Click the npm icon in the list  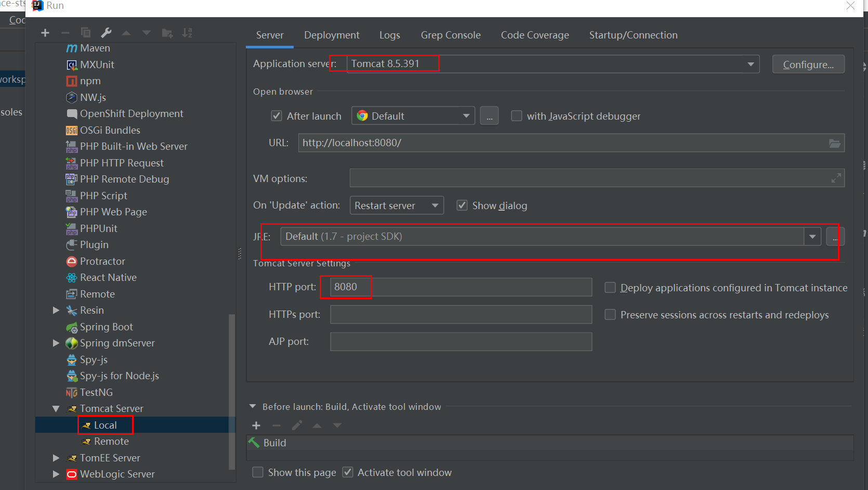72,81
